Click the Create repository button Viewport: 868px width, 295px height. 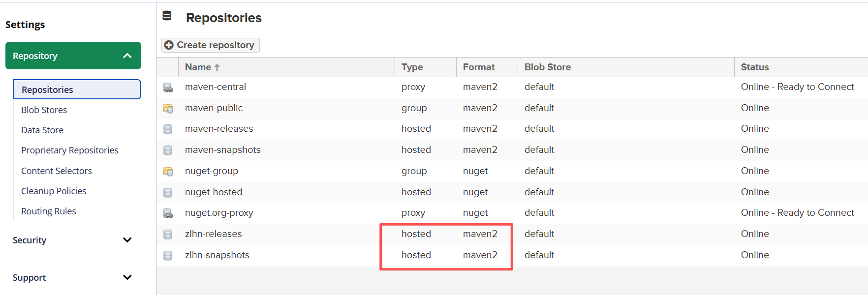(210, 45)
